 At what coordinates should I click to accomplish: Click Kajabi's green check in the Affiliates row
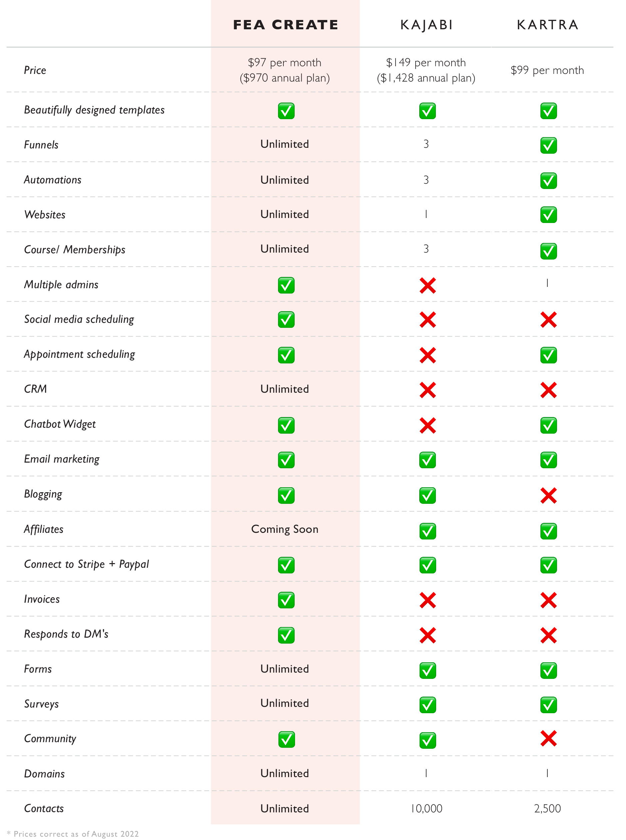[x=428, y=531]
